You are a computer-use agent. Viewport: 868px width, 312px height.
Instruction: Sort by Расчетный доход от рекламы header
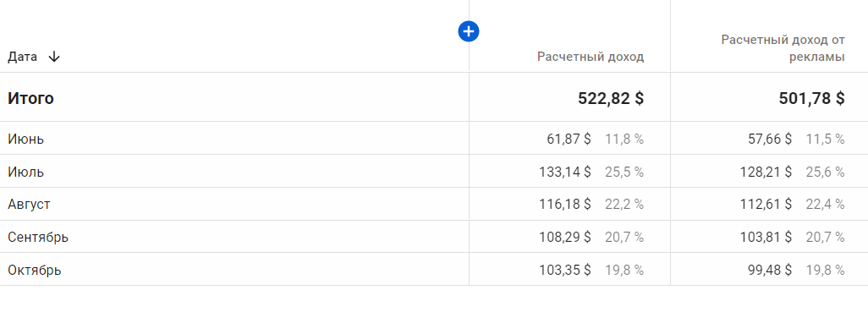pyautogui.click(x=783, y=48)
